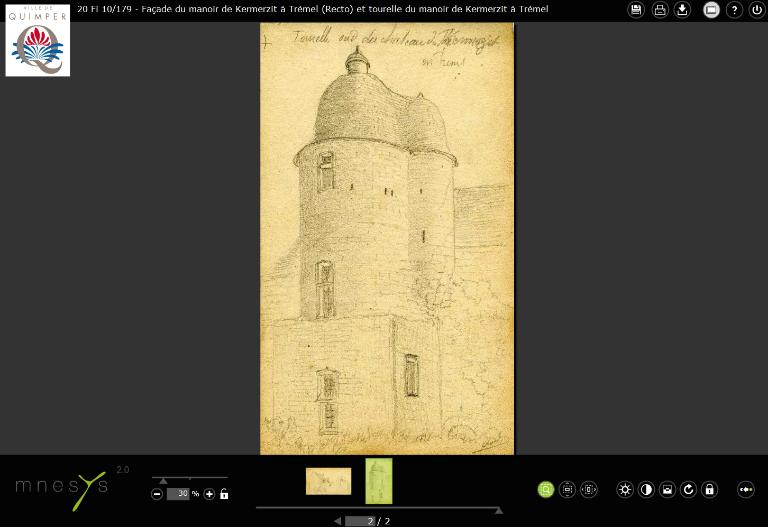
Task: Click the zoom-out minus button
Action: click(157, 494)
